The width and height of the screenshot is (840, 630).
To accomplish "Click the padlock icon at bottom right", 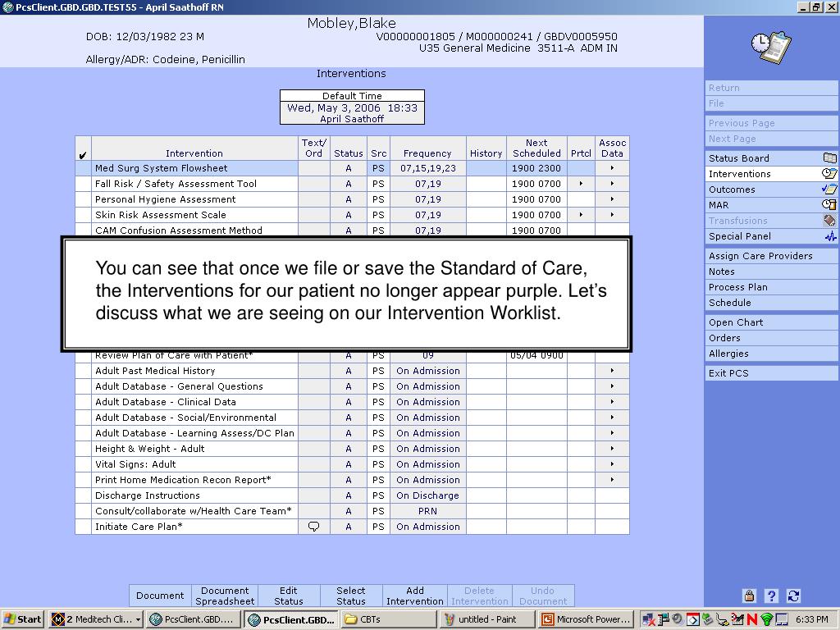I will [749, 596].
